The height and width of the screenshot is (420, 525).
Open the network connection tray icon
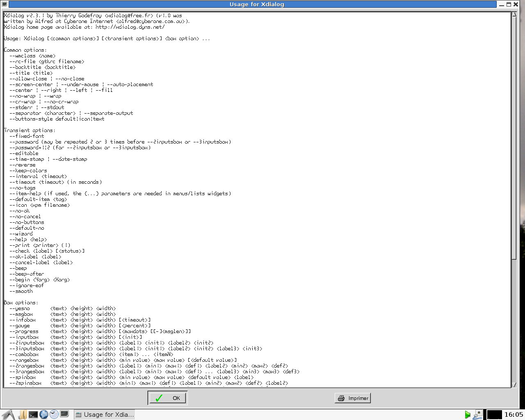[477, 415]
